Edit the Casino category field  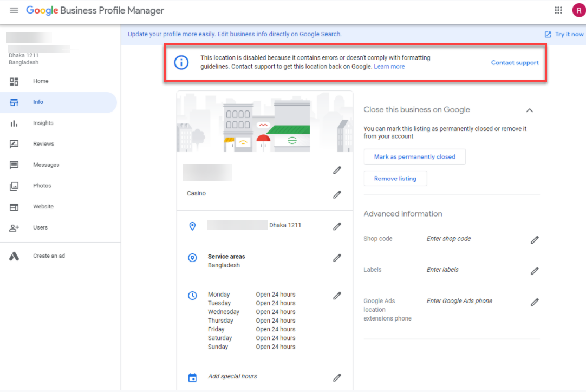pos(337,194)
